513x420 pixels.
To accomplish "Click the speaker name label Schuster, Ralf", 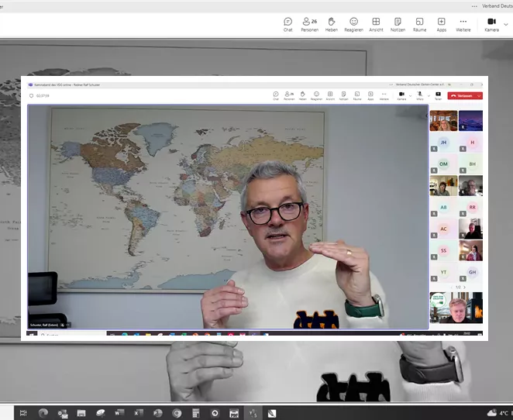I will point(44,325).
